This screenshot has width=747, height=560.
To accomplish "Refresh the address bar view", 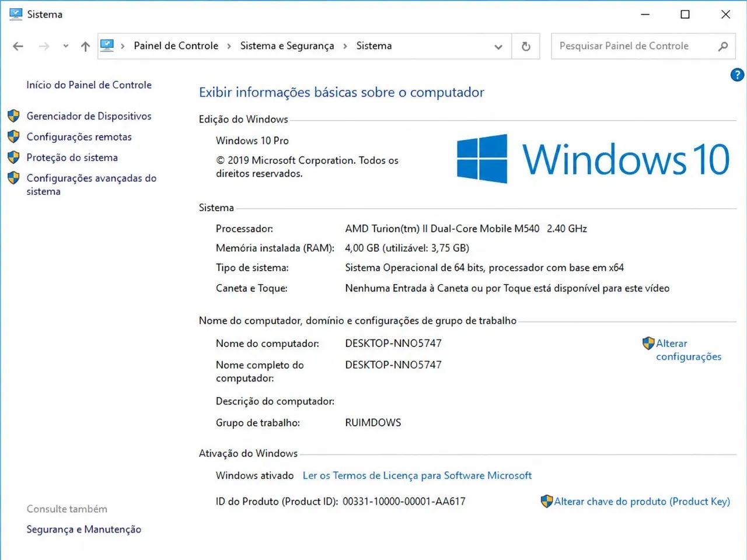I will (x=526, y=46).
